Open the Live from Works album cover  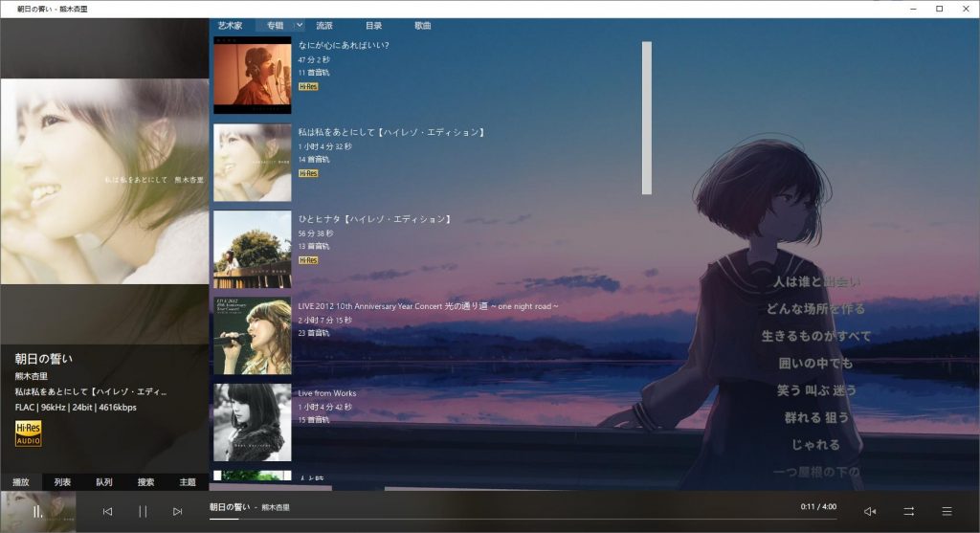click(253, 422)
